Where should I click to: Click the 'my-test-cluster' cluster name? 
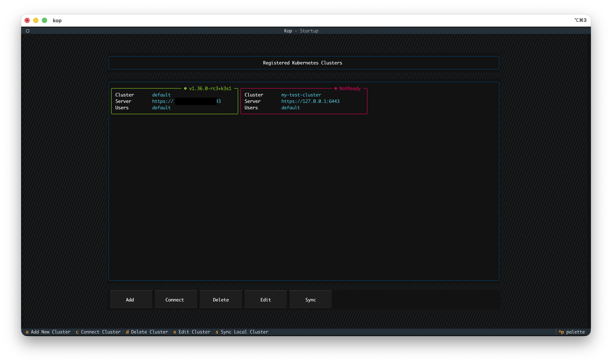click(301, 95)
